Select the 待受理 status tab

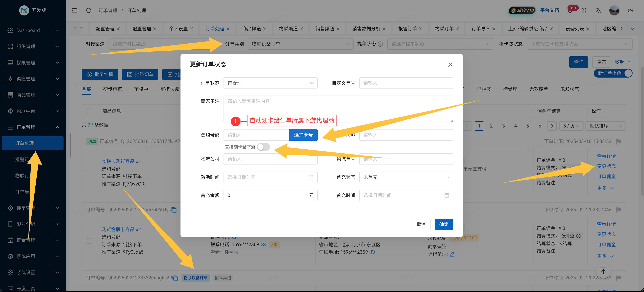pyautogui.click(x=510, y=89)
